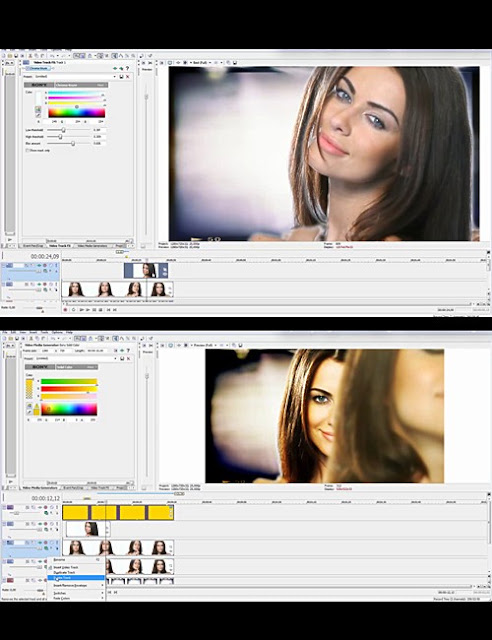Click Chroma Keyer plug-in chain button
The image size is (492, 640).
point(39,68)
